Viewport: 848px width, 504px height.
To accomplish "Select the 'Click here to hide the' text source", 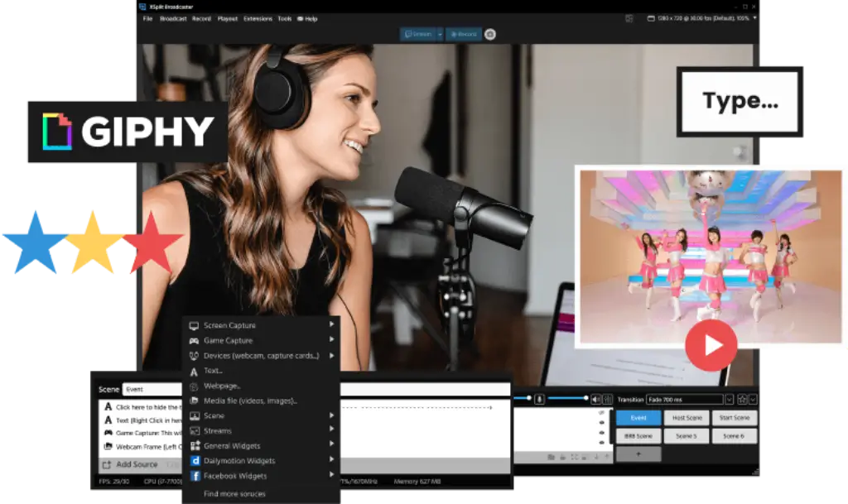I will coord(142,407).
